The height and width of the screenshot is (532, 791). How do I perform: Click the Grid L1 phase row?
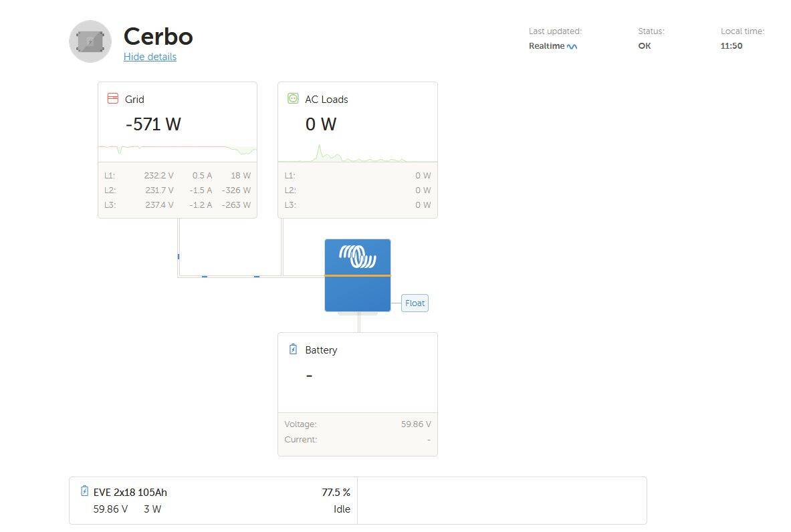(x=178, y=176)
